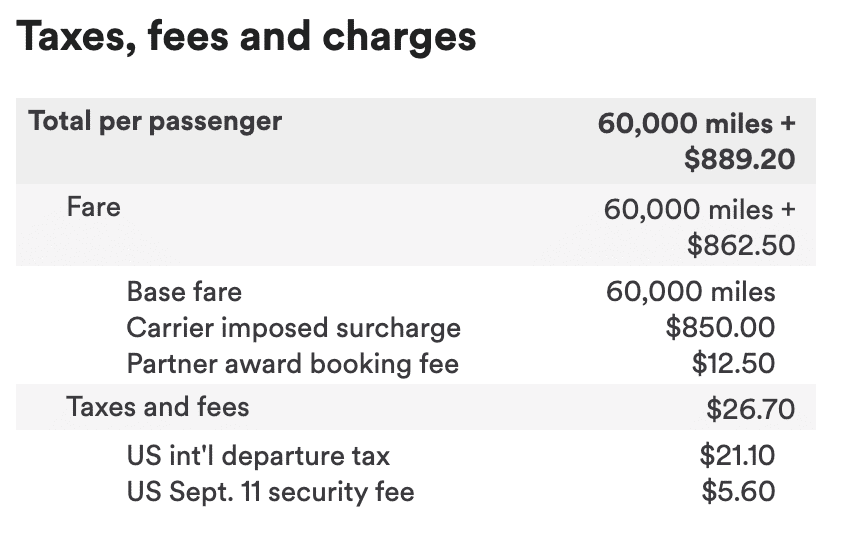Select the "Carrier imposed surcharge" label

tap(293, 327)
